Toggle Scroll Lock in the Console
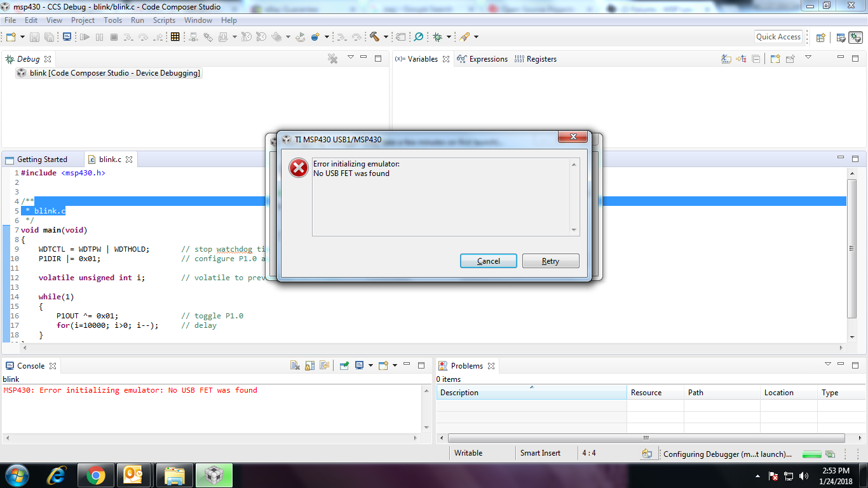 309,365
